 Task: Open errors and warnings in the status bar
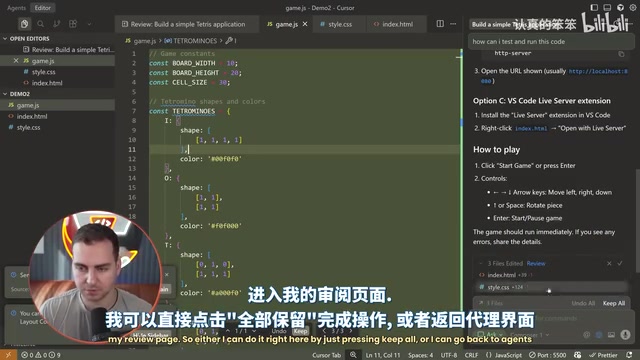41,355
